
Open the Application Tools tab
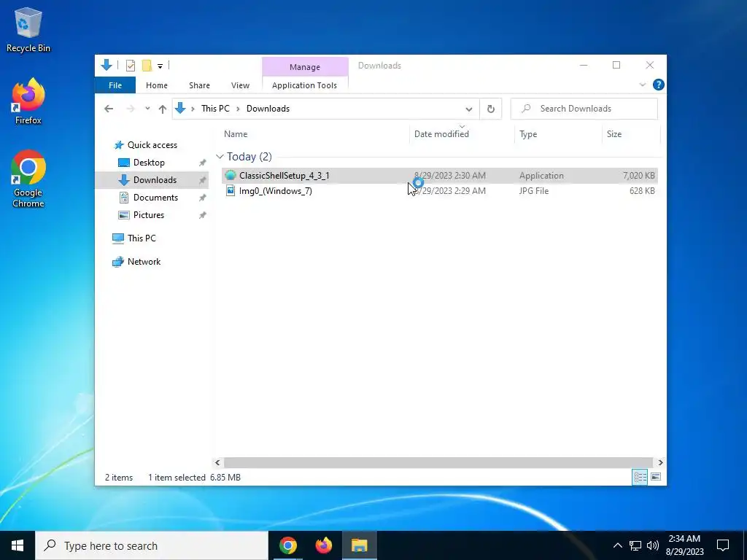coord(304,85)
